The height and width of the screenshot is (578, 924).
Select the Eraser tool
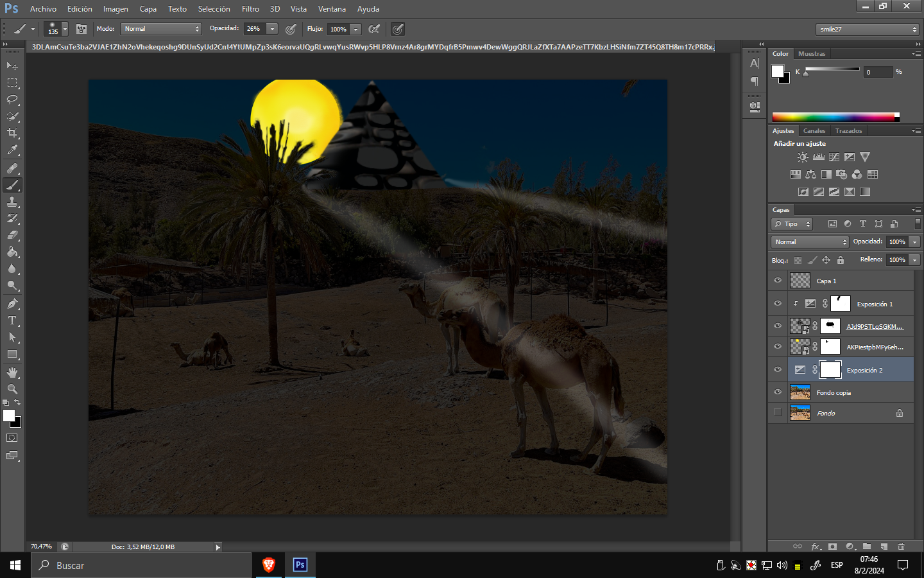tap(12, 235)
